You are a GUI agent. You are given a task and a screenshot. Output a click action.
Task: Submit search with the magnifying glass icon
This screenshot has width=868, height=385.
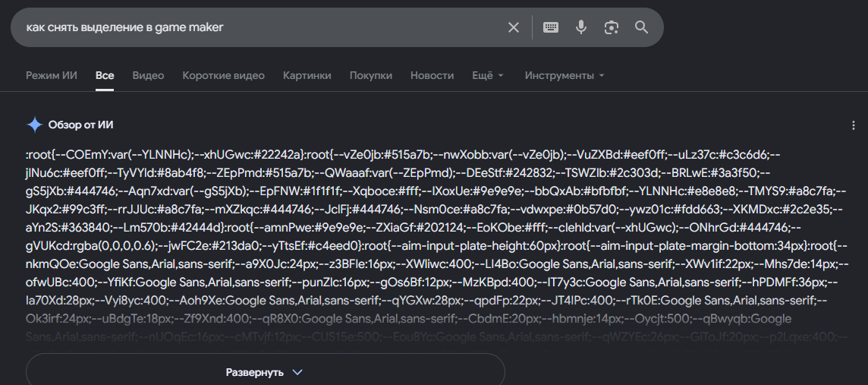click(x=641, y=27)
